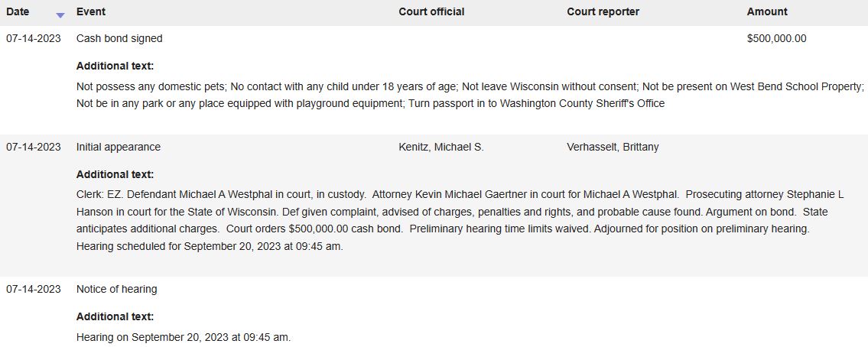Click the first 07-14-2023 date cell

coord(34,39)
